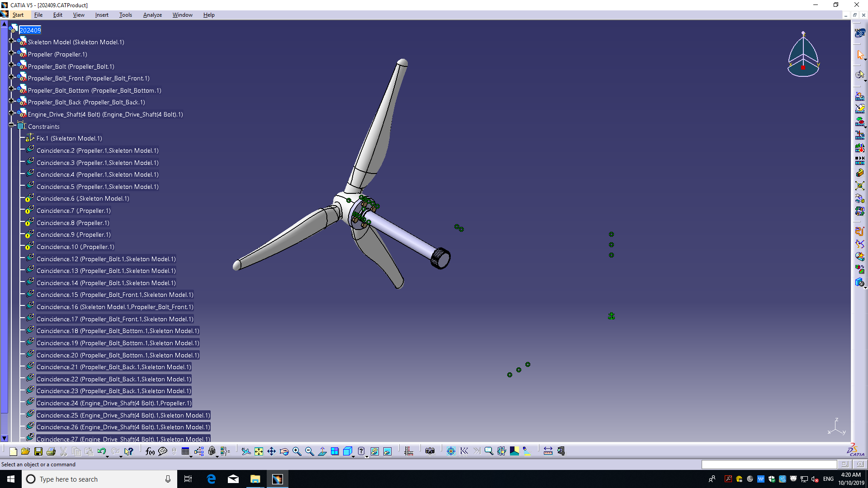
Task: Click the Zoom In magnifier icon
Action: coord(297,451)
